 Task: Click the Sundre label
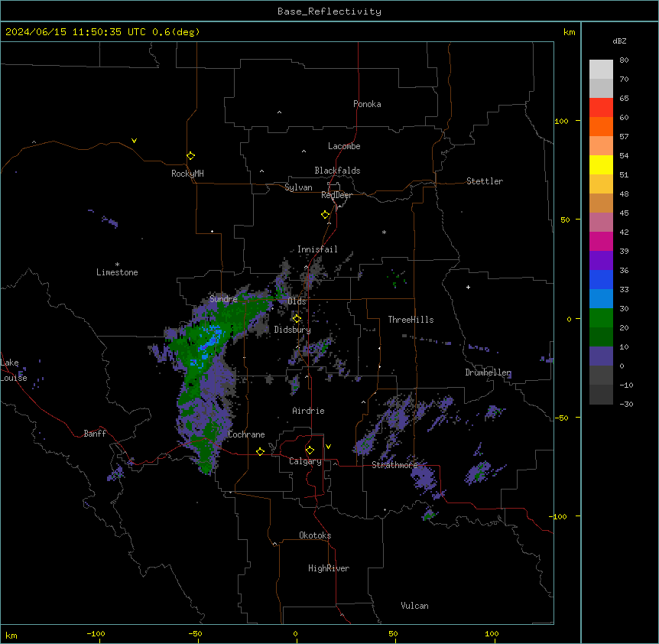click(223, 299)
